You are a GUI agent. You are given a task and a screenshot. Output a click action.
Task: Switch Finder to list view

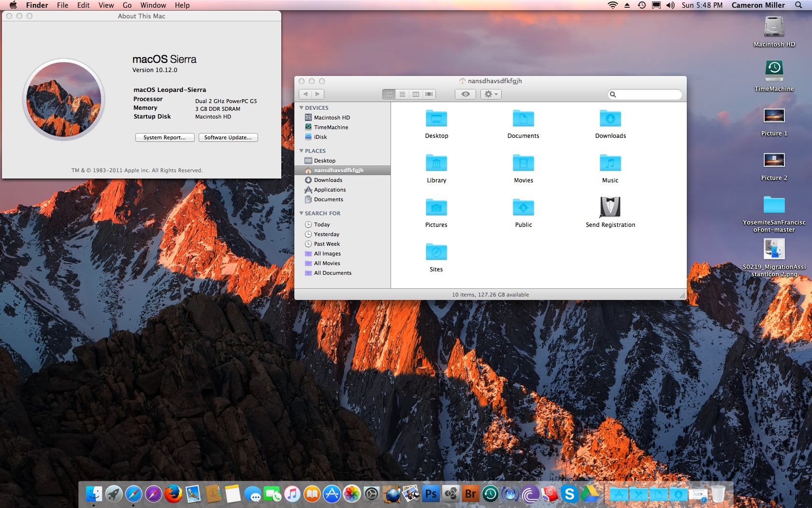(402, 94)
